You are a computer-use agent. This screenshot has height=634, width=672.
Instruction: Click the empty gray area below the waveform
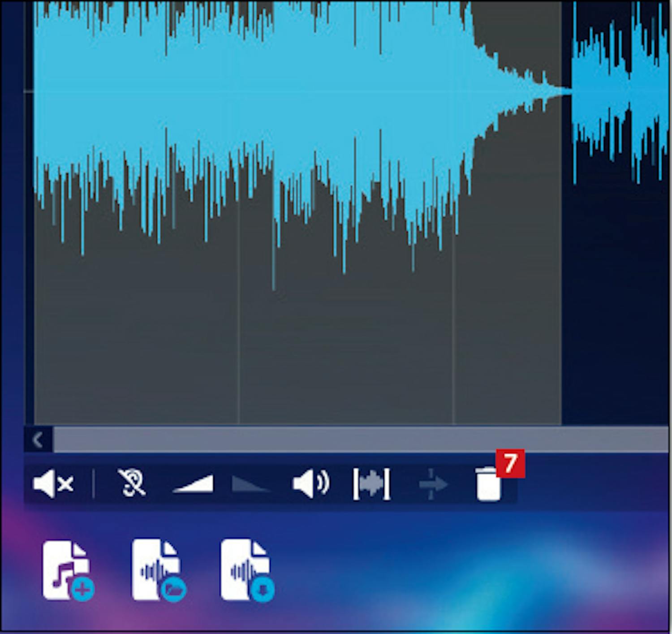(349, 358)
